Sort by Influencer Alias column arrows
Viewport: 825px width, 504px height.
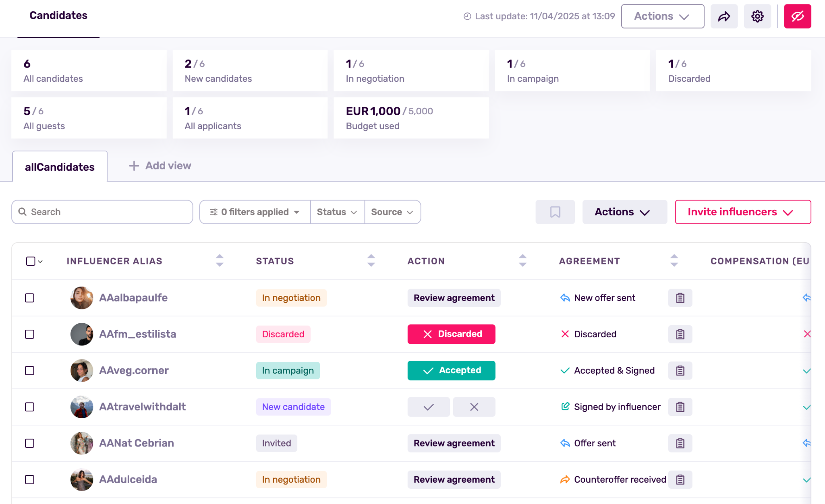click(220, 261)
